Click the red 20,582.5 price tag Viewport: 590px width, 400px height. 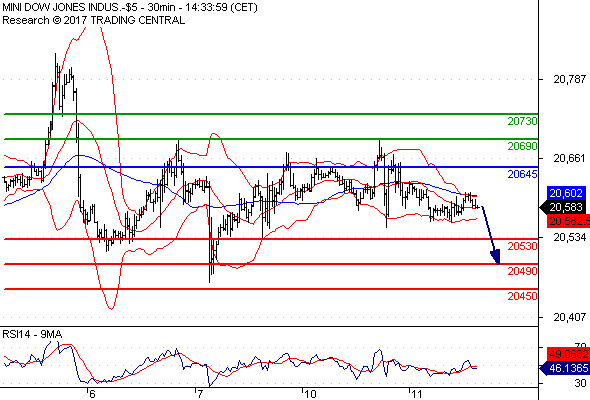568,221
